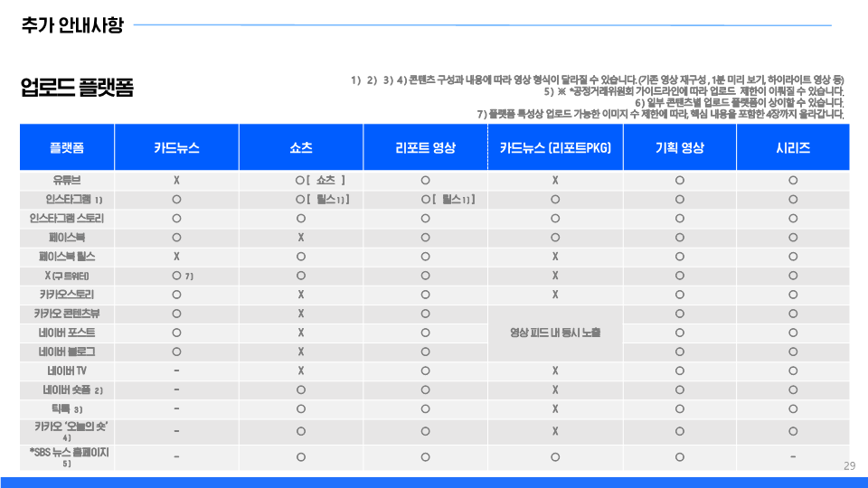This screenshot has width=868, height=488.
Task: Click footnote 6) about 일부 콘텐츠별 업로드 플랫폼
Action: (x=740, y=103)
